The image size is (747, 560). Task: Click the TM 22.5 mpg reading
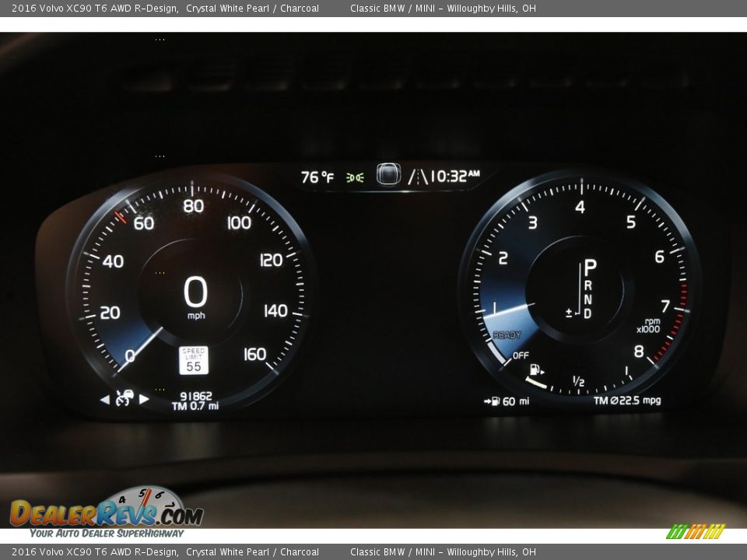(x=627, y=401)
